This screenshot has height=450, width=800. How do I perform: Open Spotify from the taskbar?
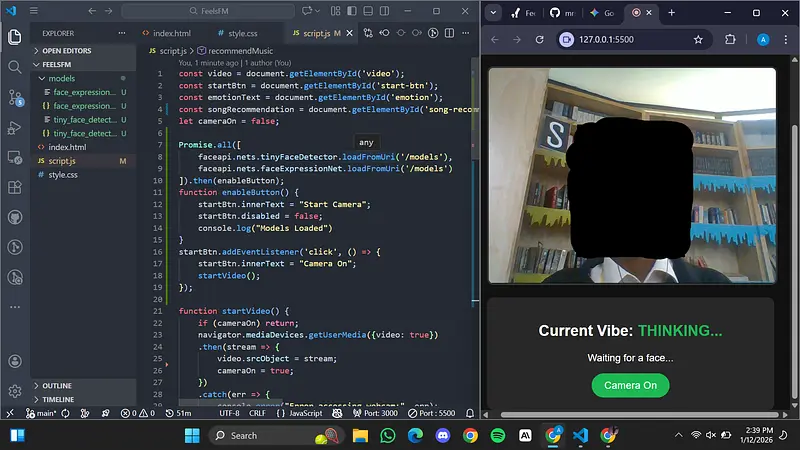(498, 436)
